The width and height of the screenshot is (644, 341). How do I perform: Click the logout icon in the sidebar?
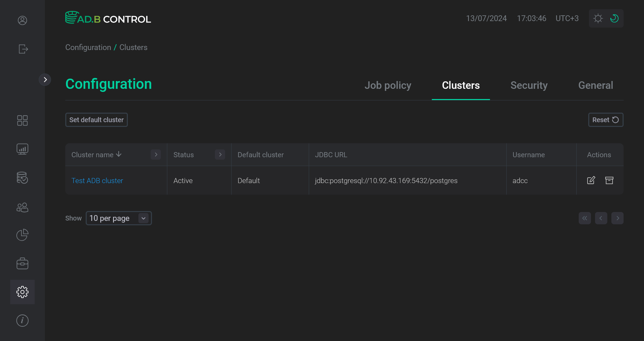[22, 49]
